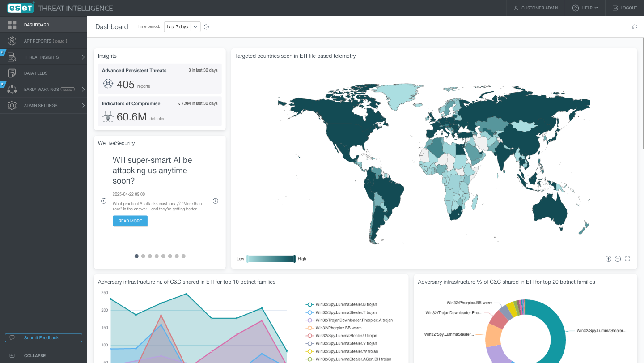Viewport: 644px width, 363px height.
Task: Click the Threat Insights sidebar icon
Action: point(12,57)
